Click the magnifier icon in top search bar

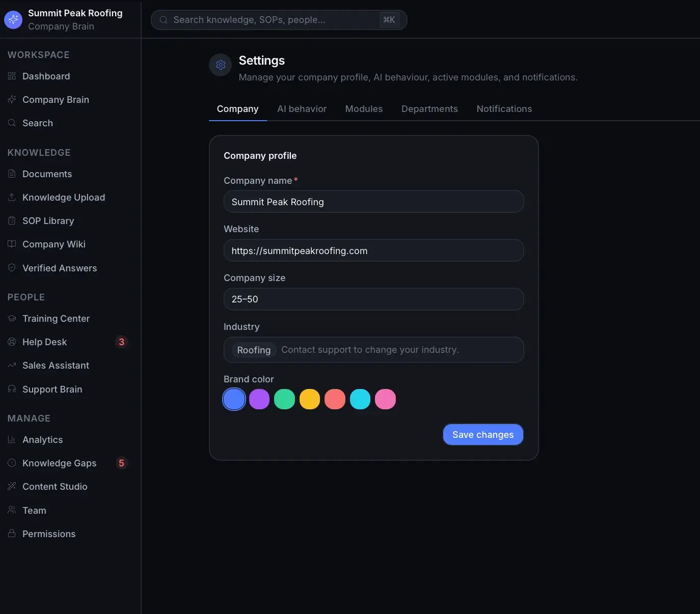click(x=164, y=20)
